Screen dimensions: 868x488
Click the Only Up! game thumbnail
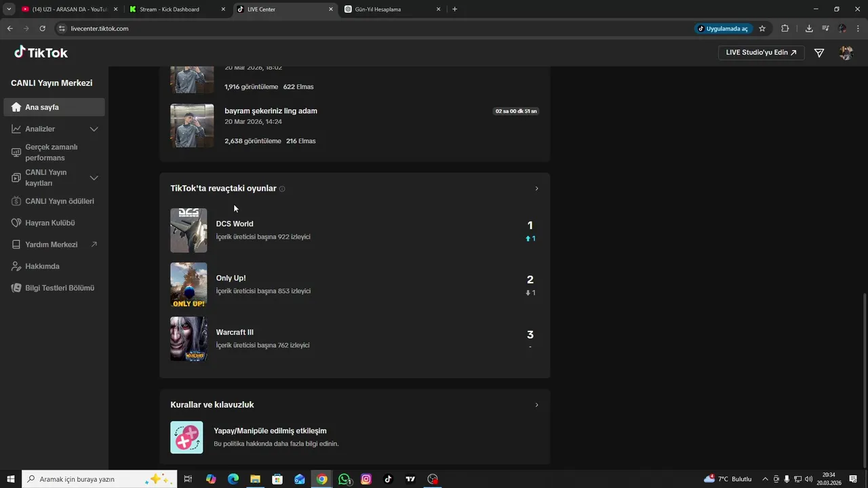point(189,285)
